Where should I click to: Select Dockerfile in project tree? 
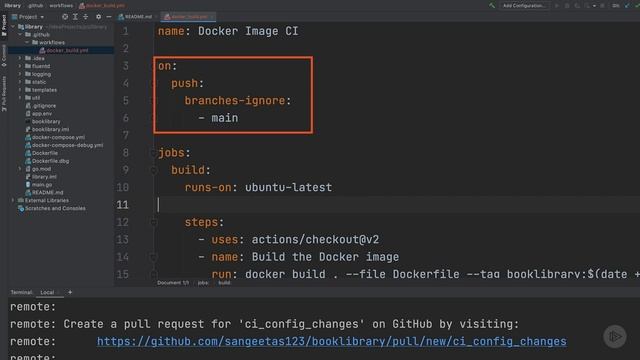point(41,153)
